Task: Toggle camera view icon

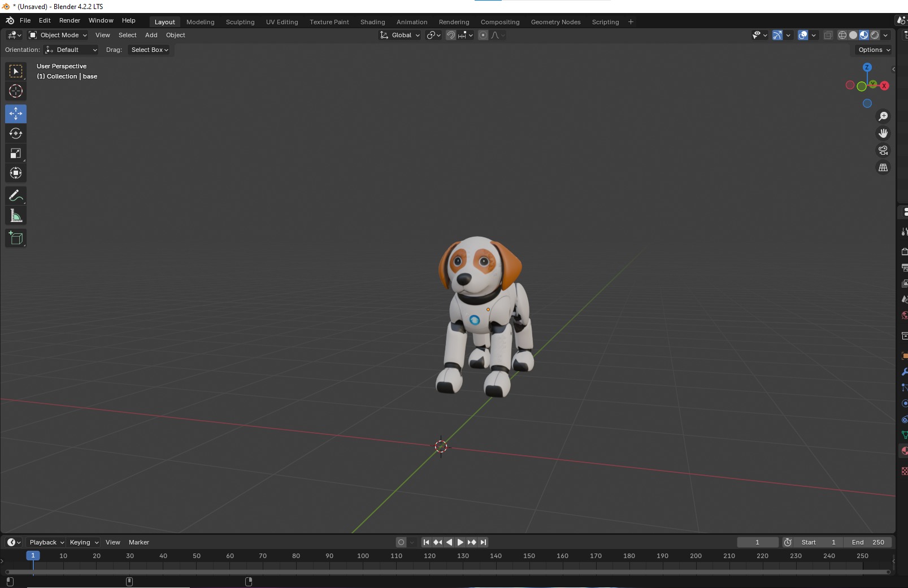Action: (883, 150)
